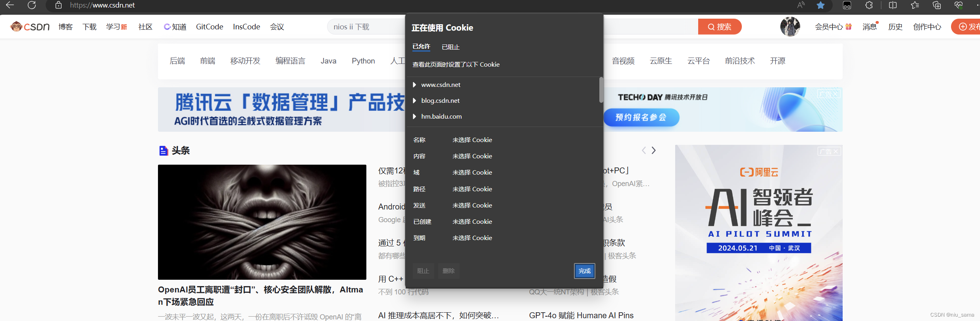Click the Aliyun AI 智领者峰会 ad
The height and width of the screenshot is (321, 980).
[x=759, y=233]
